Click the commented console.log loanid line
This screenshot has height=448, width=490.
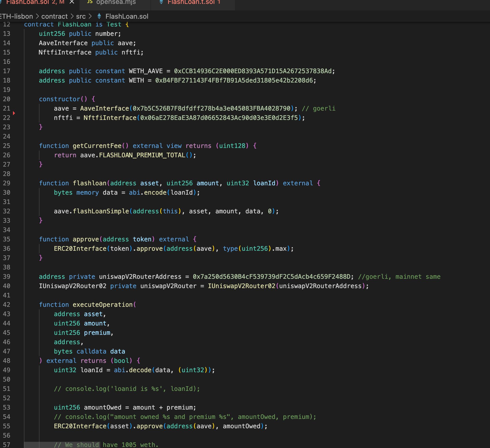coord(127,389)
